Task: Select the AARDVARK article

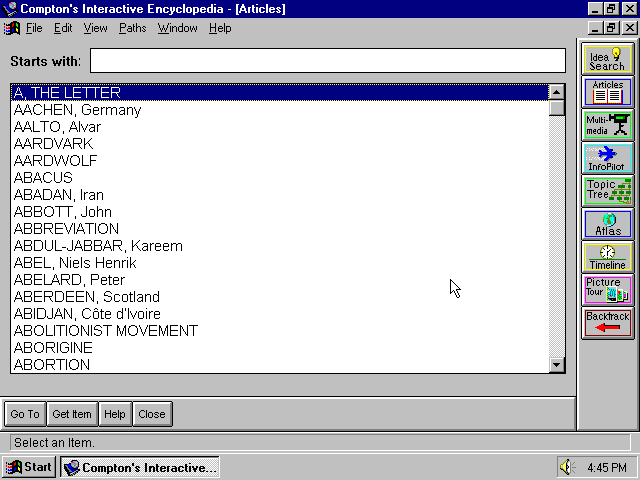Action: coord(280,144)
